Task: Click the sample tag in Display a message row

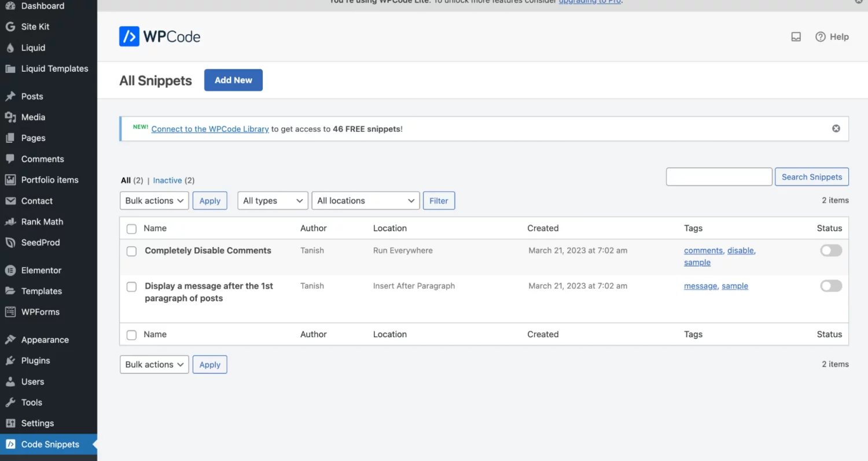Action: pyautogui.click(x=735, y=286)
